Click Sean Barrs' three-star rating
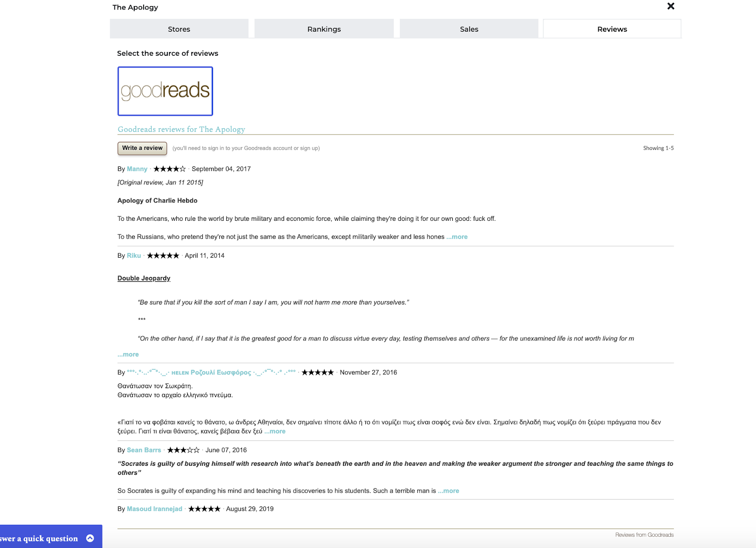Screen dimensions: 756x548 183,450
